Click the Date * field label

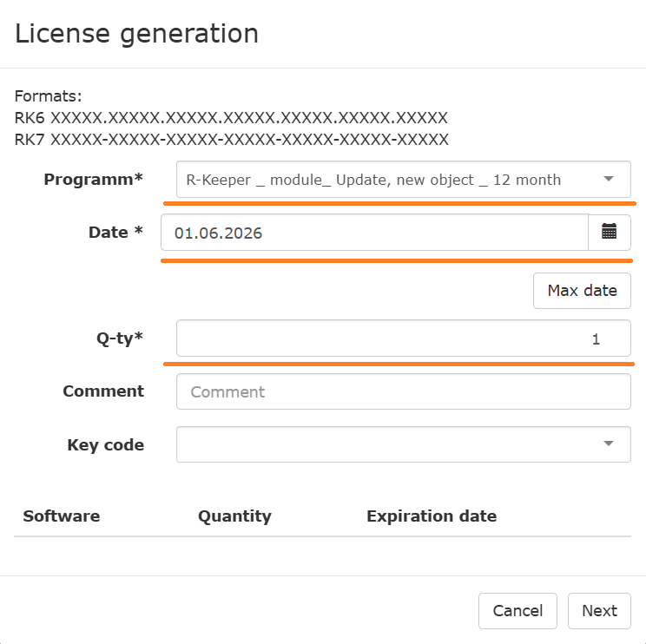(x=115, y=232)
